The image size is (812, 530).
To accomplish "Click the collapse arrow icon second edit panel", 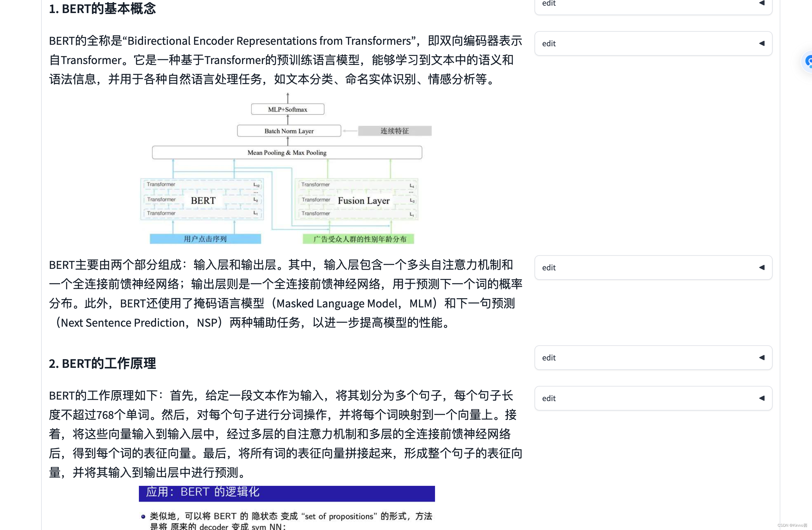I will coord(762,43).
